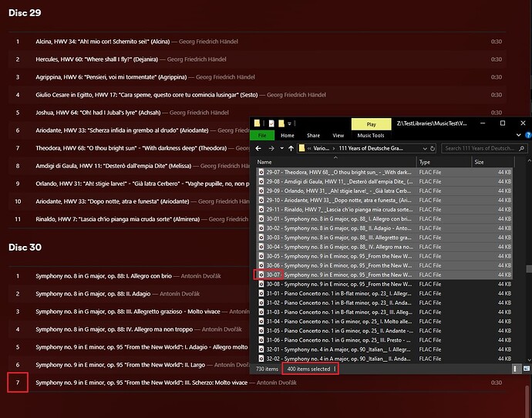Click '730 items' in status bar
Screen dimensions: 532x418
pyautogui.click(x=267, y=369)
